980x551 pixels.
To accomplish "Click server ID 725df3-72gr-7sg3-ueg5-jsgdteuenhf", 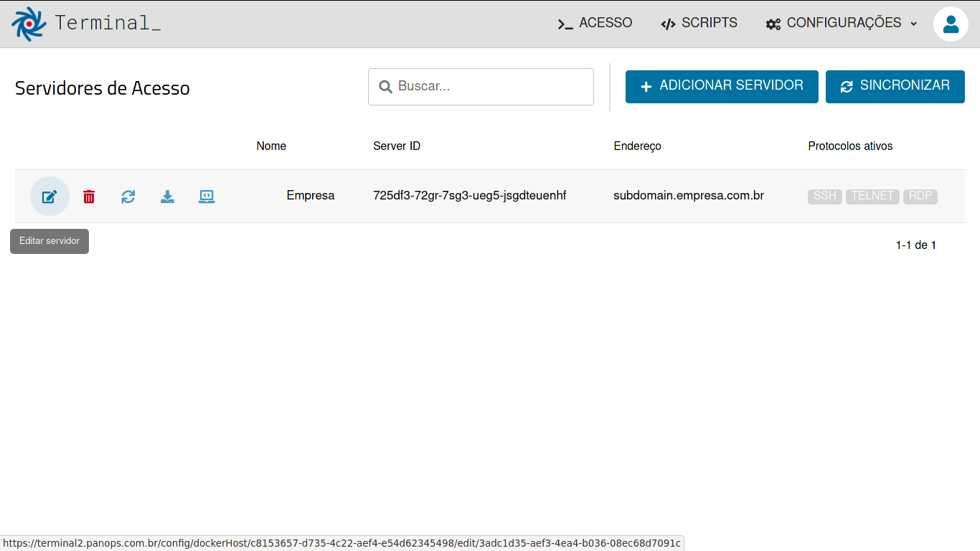I will coord(470,195).
